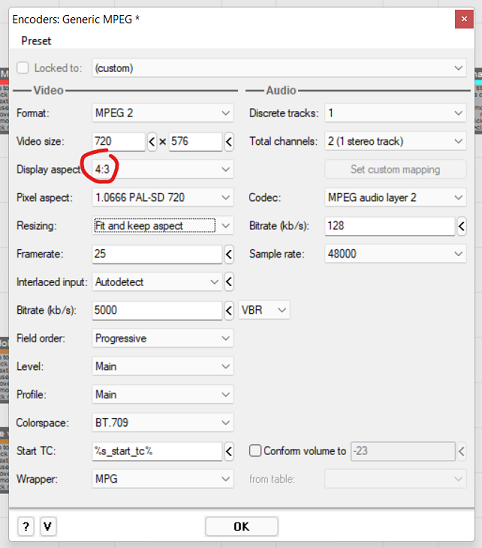482x548 pixels.
Task: Click variable arrow next to Framerate field
Action: 229,254
